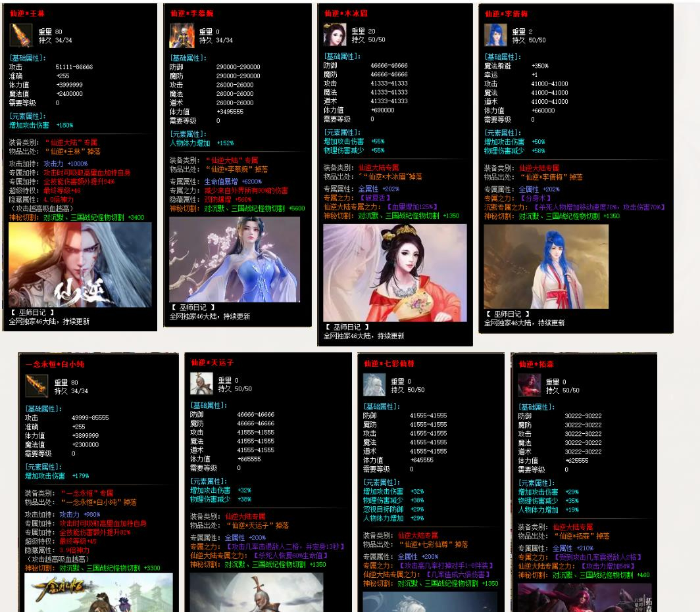
Task: Click the sword icon in 一念永恒*白小纯 card
Action: click(x=37, y=386)
